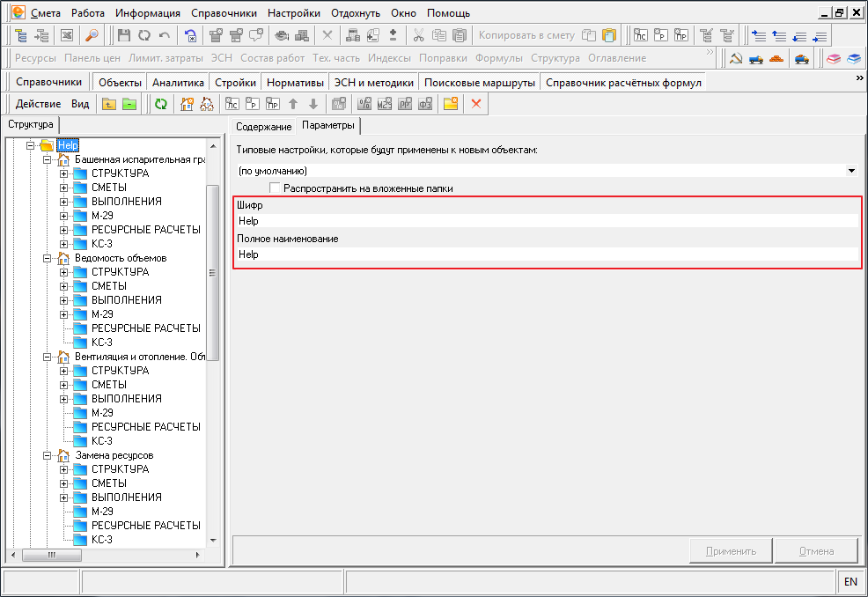Image resolution: width=868 pixels, height=597 pixels.
Task: Toggle 'Распространить на вложенные папки' checkbox
Action: click(274, 188)
